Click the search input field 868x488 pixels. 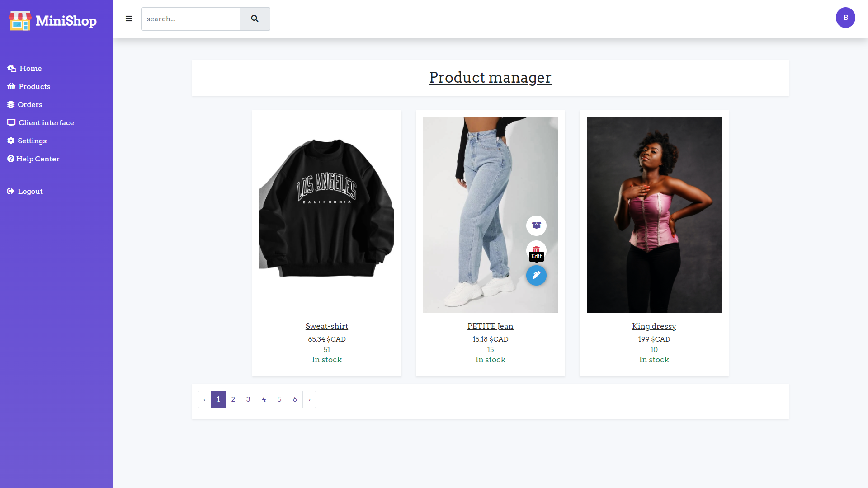[x=190, y=19]
